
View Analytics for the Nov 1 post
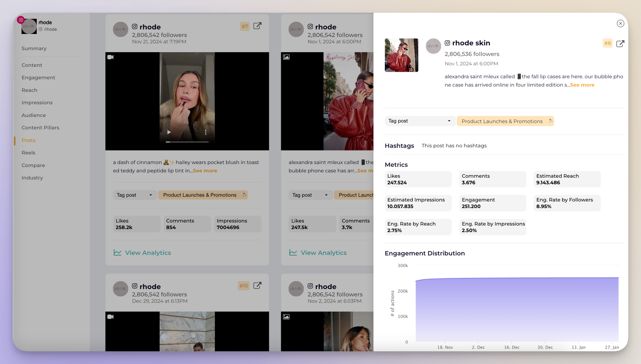point(318,253)
